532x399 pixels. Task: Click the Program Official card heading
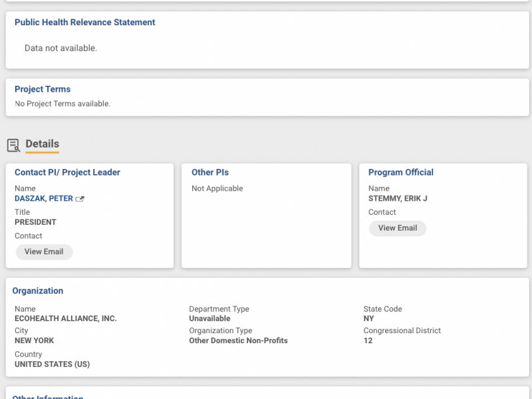pos(400,172)
